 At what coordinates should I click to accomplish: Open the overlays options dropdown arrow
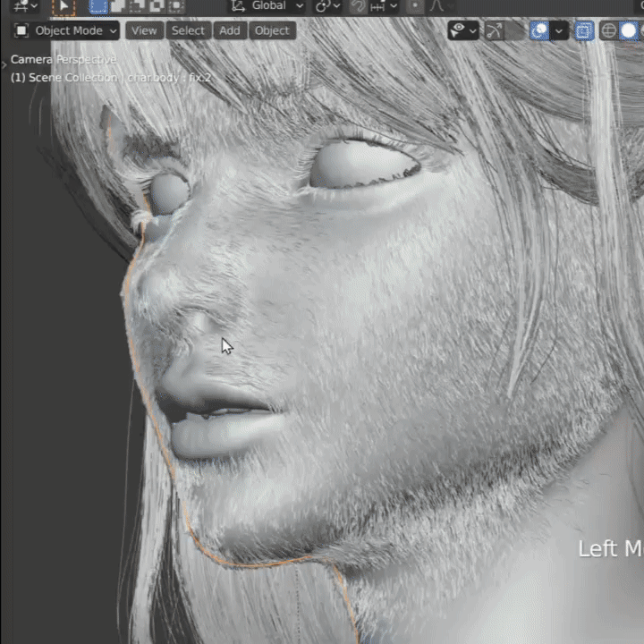559,30
